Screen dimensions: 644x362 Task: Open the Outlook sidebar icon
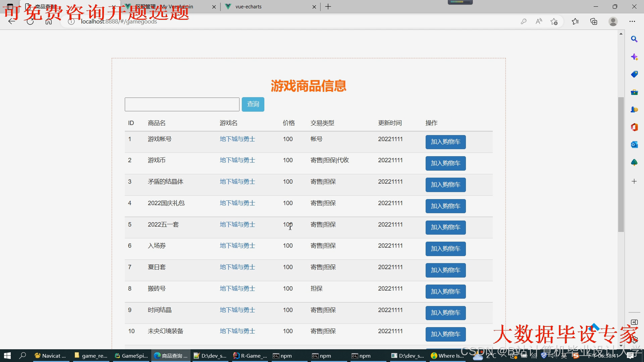(634, 144)
